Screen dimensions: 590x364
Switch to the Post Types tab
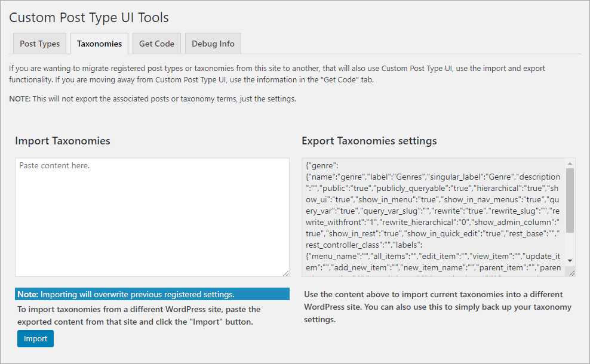click(x=39, y=43)
